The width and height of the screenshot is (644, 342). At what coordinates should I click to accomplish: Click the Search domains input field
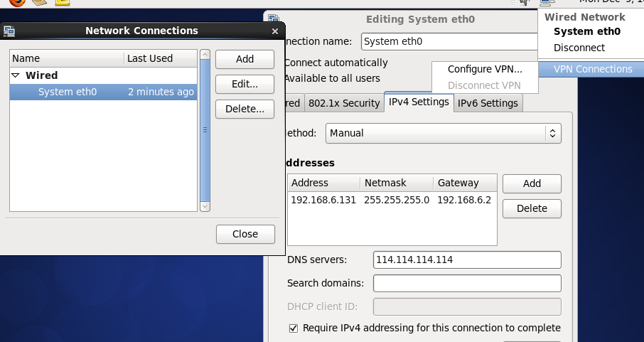coord(467,283)
